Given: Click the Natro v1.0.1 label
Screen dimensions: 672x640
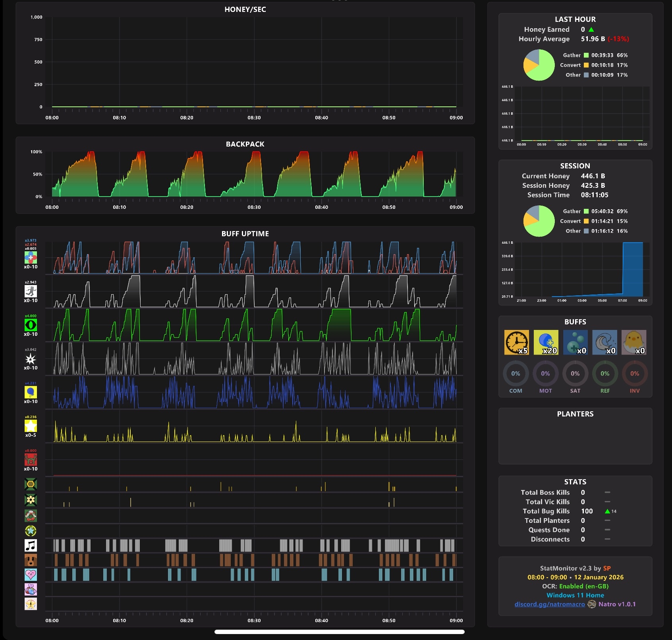Looking at the screenshot, I should point(617,604).
